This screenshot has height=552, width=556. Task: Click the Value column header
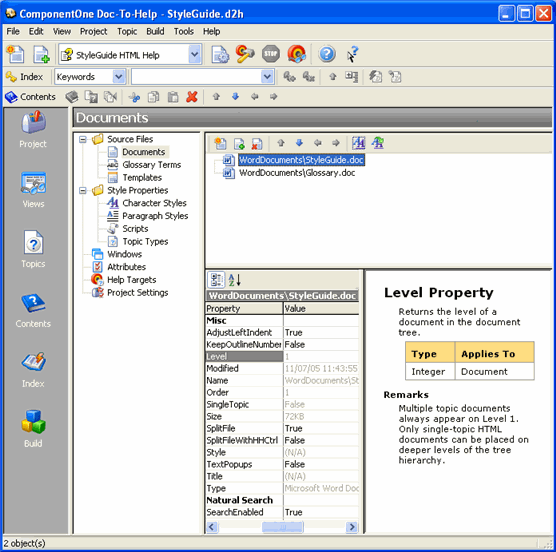321,308
